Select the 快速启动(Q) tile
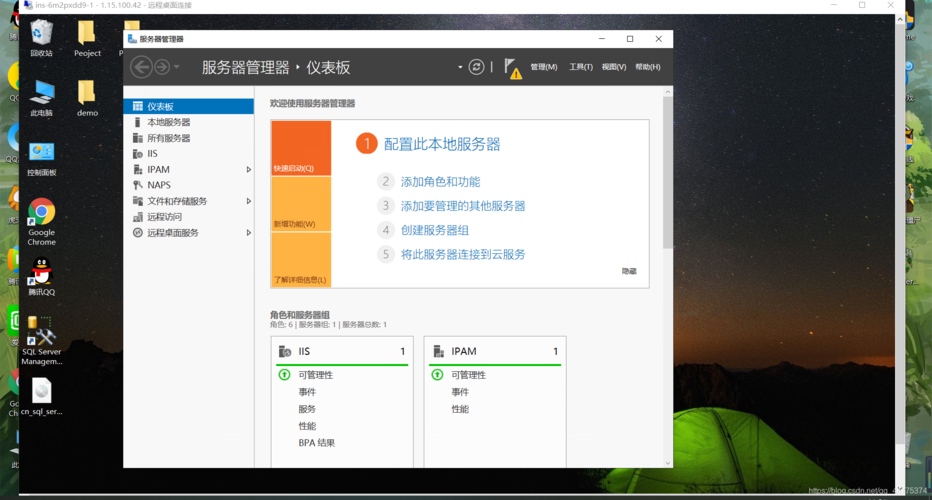The height and width of the screenshot is (500, 932). 301,149
